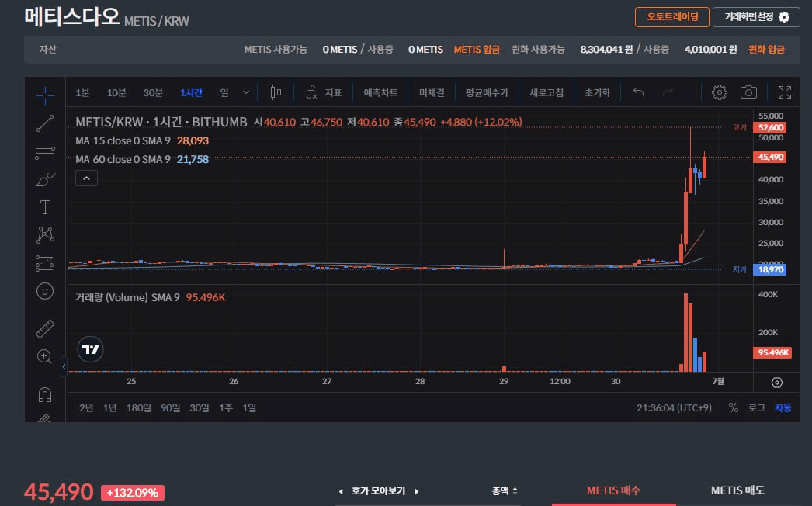Click the 오토트레이딩 button
The width and height of the screenshot is (812, 506).
(672, 16)
